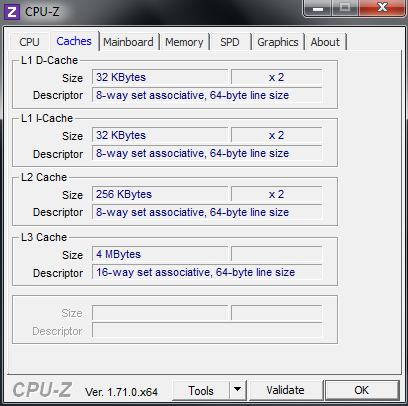Open the About tab
The height and width of the screenshot is (406, 408).
[x=325, y=42]
